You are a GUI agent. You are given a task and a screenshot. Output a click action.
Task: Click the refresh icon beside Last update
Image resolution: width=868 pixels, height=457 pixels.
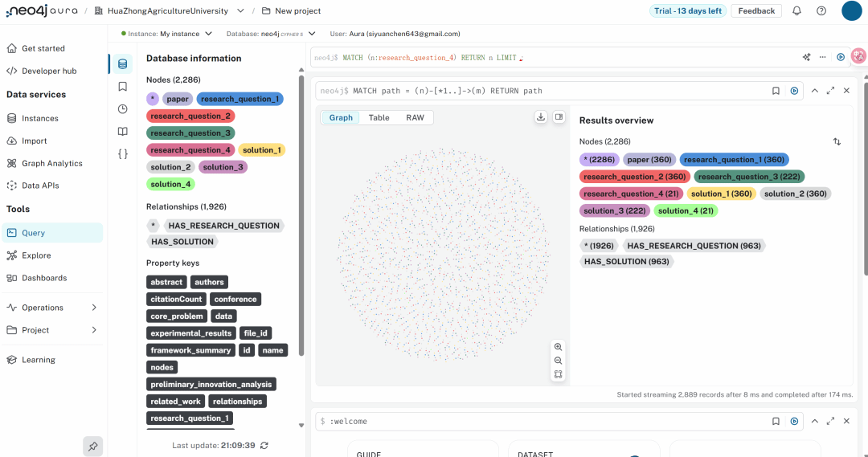264,446
